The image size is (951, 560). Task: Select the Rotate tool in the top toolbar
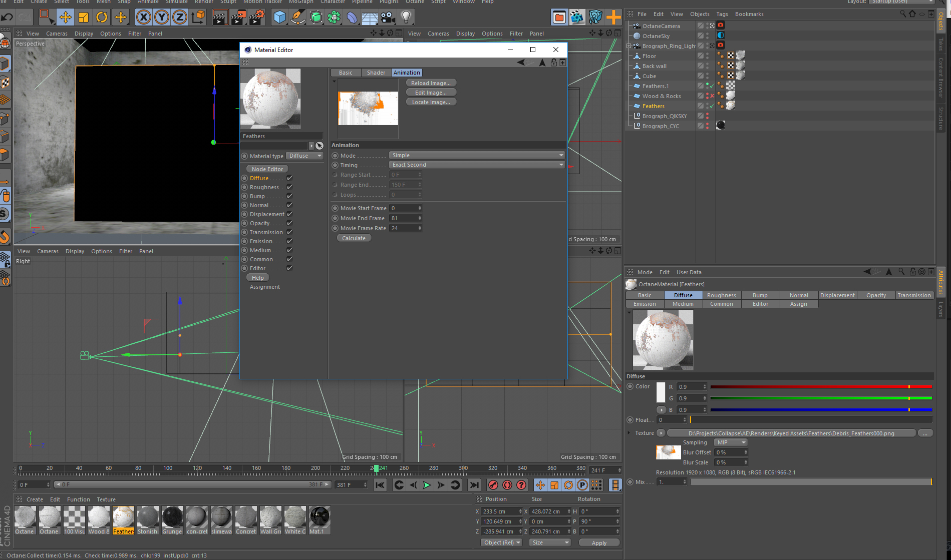(x=102, y=18)
